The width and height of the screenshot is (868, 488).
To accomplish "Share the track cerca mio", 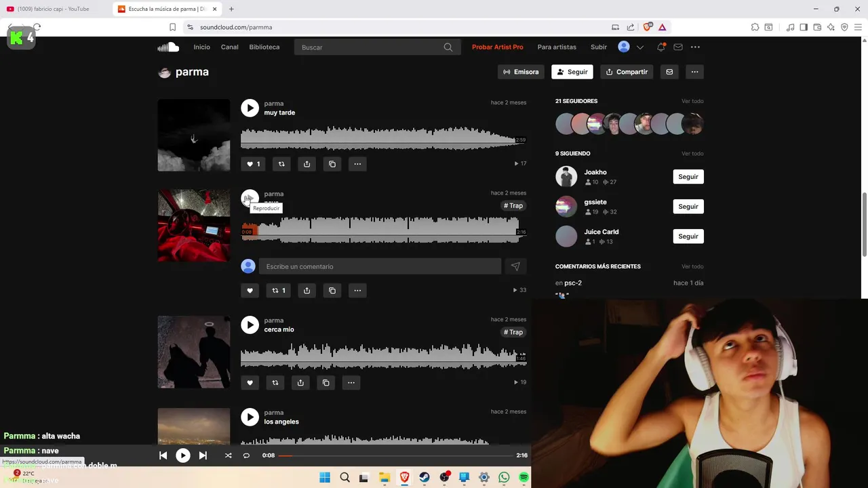I will [300, 382].
